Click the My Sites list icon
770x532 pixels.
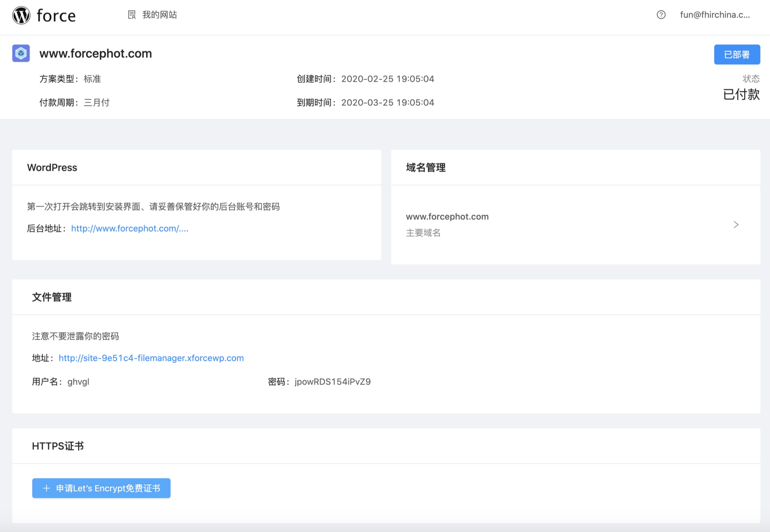tap(132, 15)
